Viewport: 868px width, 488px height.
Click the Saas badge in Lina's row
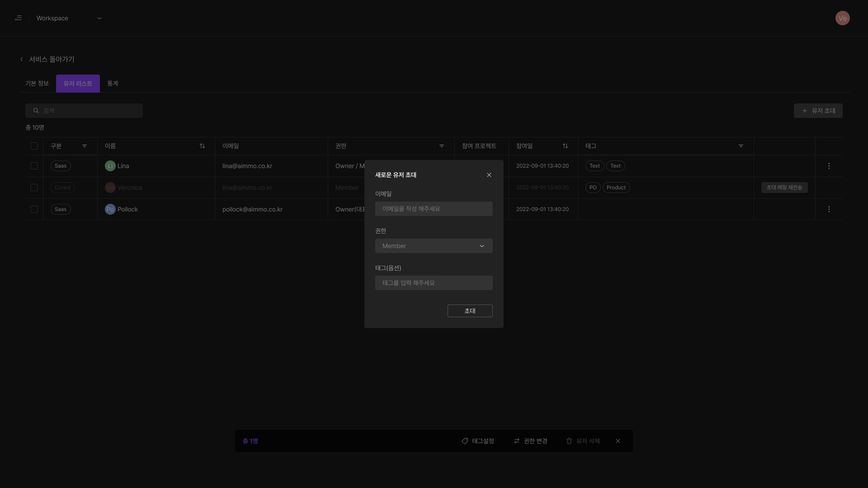point(61,166)
